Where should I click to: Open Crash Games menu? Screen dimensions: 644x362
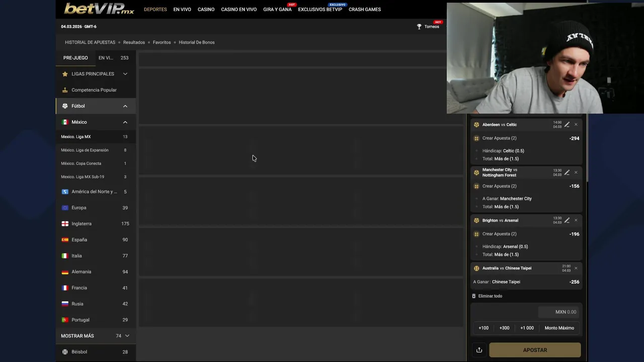[365, 10]
